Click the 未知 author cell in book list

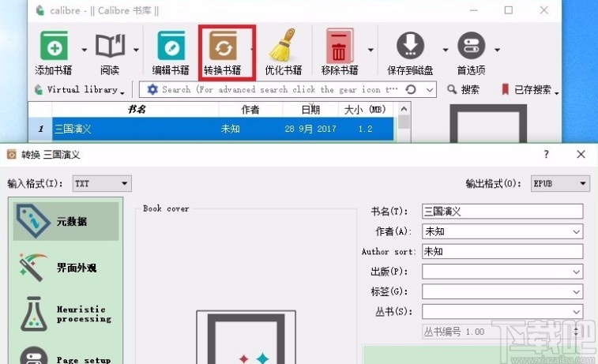[231, 129]
